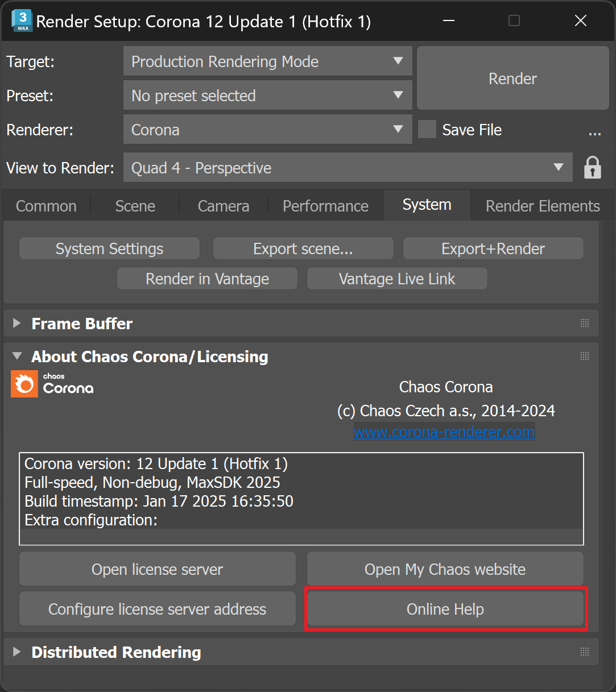Viewport: 616px width, 692px height.
Task: Switch to the Camera tab
Action: point(224,206)
